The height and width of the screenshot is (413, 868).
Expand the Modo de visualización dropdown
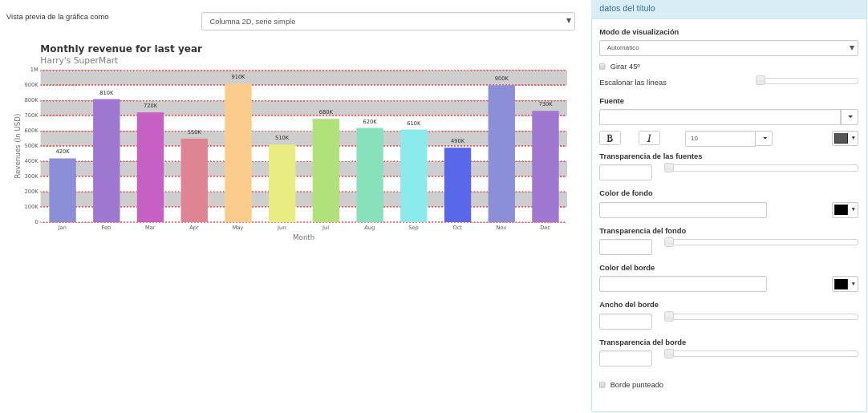[x=728, y=48]
